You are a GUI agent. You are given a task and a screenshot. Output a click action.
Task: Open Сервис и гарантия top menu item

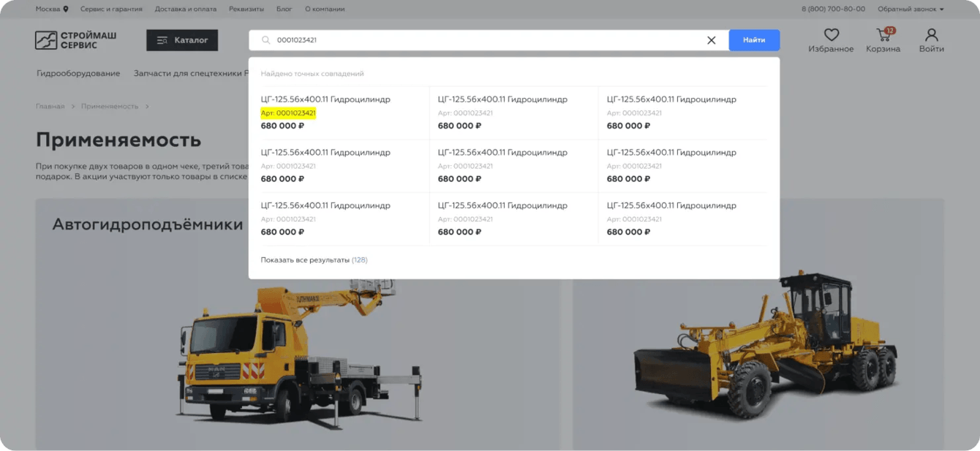111,10
